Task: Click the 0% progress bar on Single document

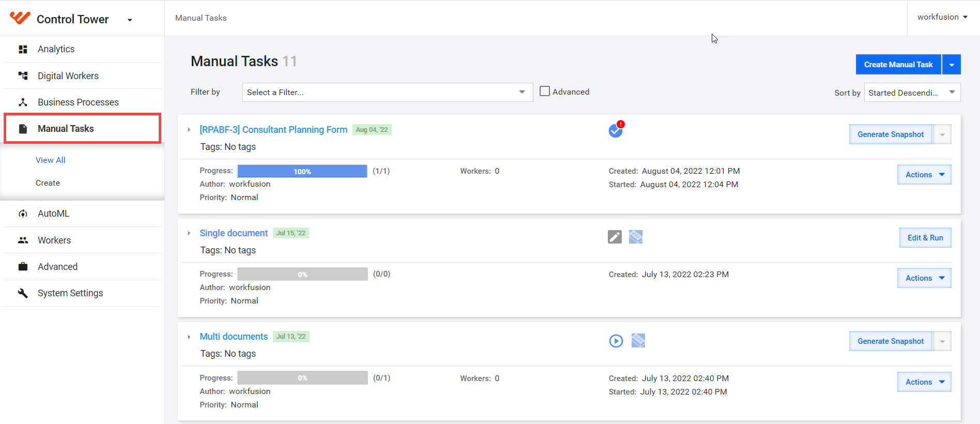Action: 302,274
